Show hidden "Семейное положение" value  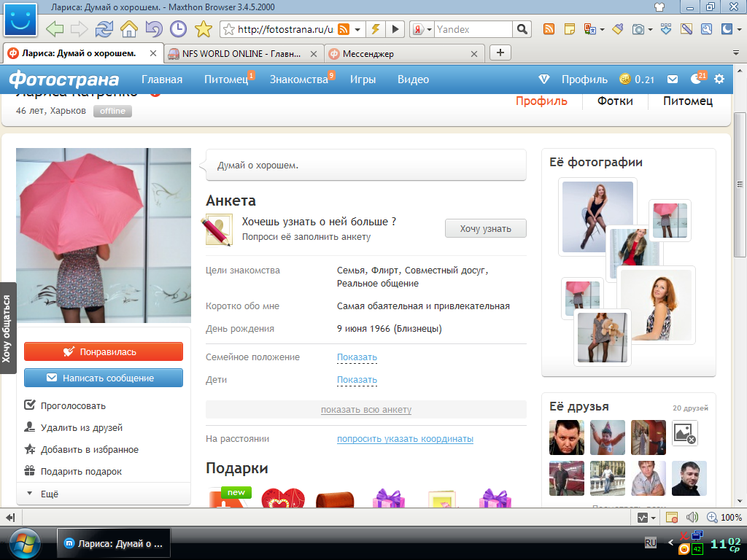click(x=357, y=357)
